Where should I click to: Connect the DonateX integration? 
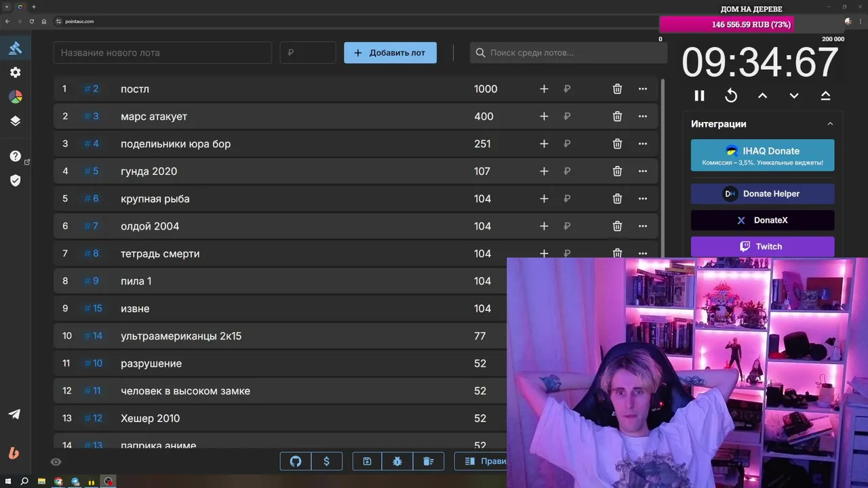pos(763,220)
